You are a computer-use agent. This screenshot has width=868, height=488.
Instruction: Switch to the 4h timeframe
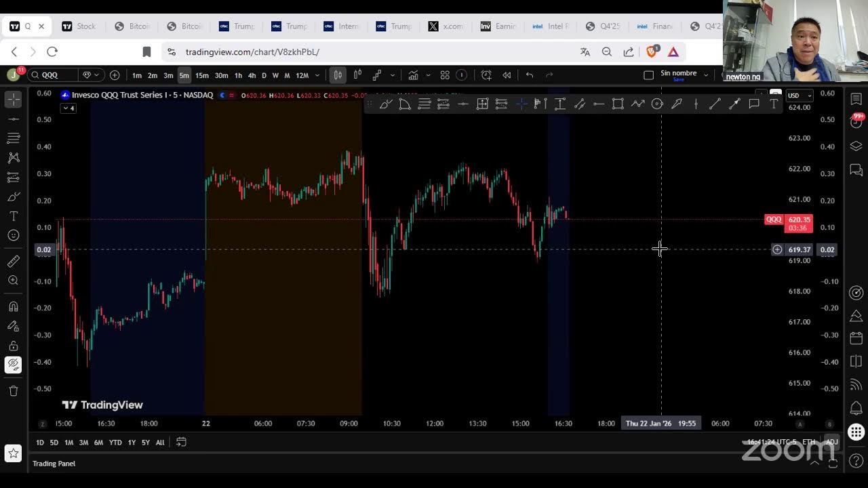click(252, 75)
